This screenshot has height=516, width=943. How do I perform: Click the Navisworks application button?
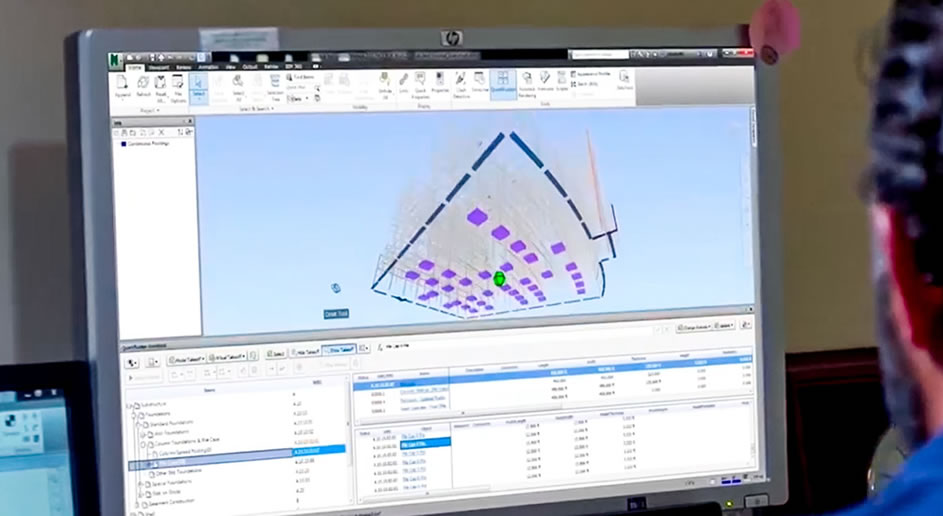point(115,60)
